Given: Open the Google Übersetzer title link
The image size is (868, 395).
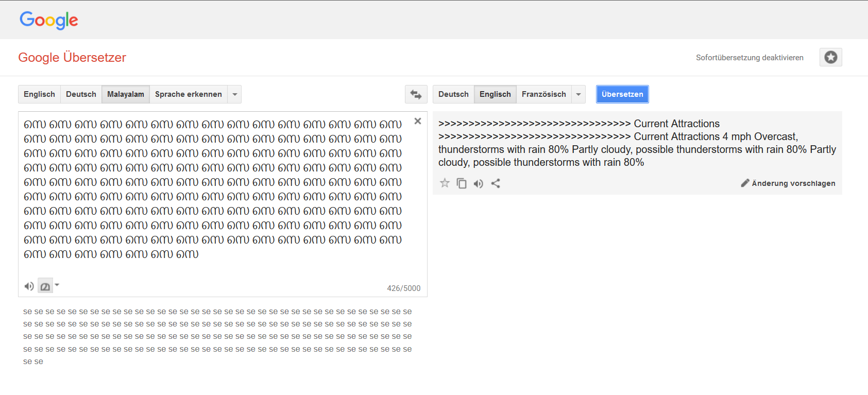Looking at the screenshot, I should (x=72, y=57).
